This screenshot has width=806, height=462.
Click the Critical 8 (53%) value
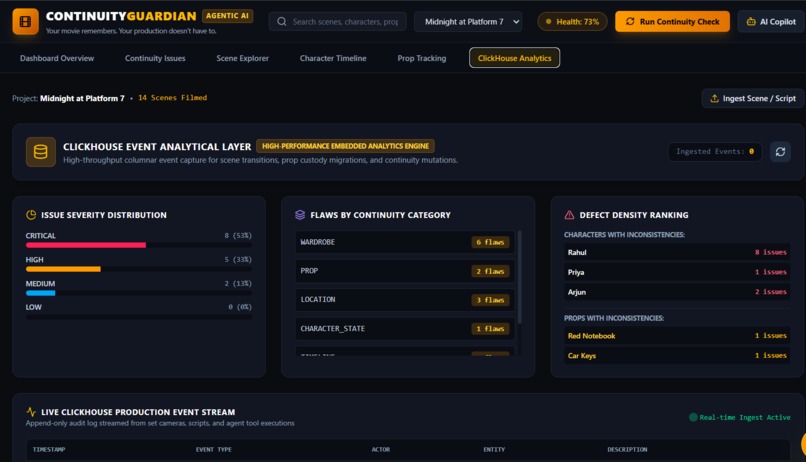238,235
